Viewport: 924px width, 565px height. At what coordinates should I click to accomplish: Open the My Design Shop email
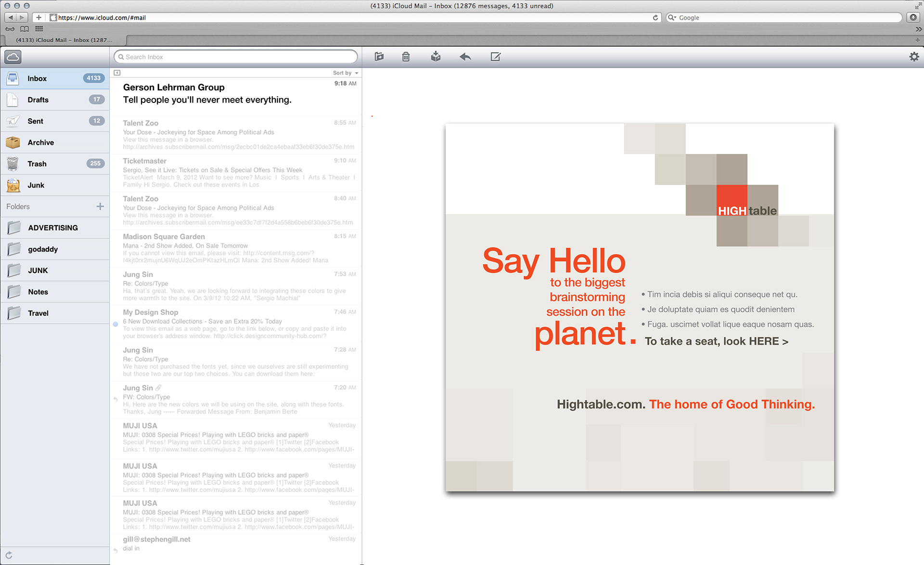(x=236, y=324)
